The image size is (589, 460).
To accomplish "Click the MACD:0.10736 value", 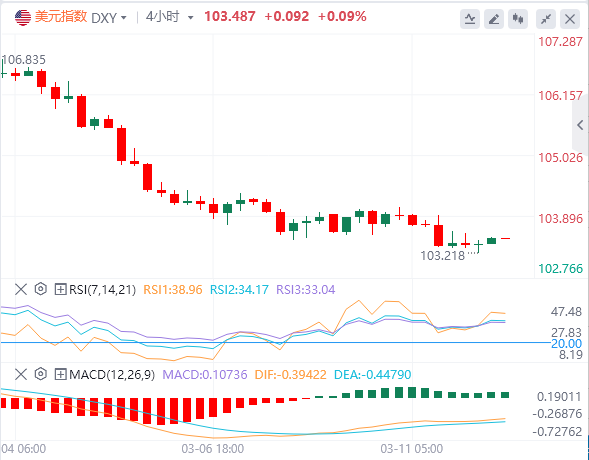I will 205,375.
